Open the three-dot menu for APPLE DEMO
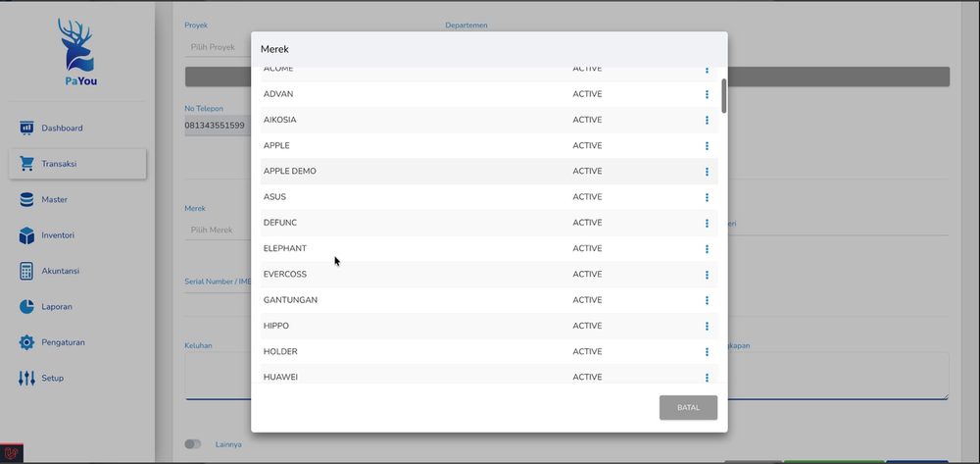 707,172
